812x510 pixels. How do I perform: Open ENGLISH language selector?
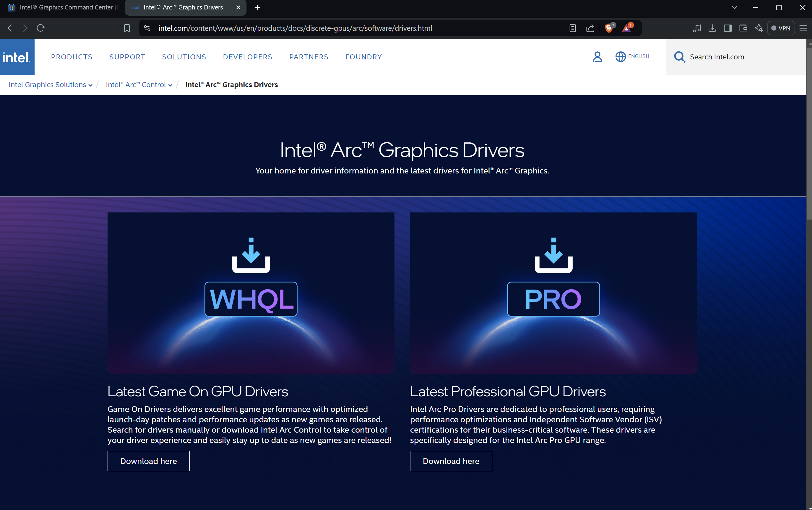632,57
